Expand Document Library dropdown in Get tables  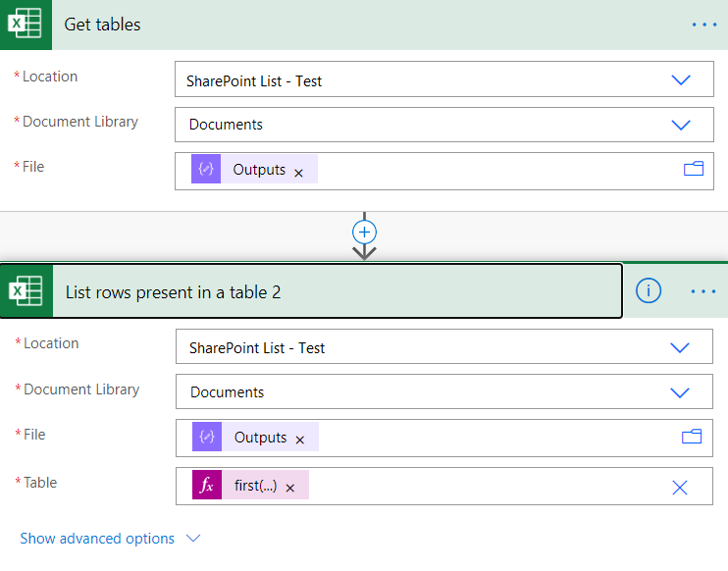coord(681,125)
